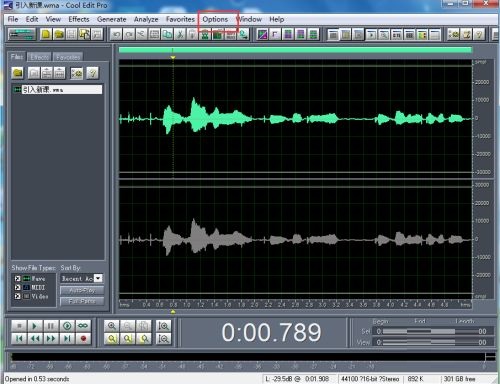Open the Options menu
Image resolution: width=500 pixels, height=384 pixels.
[215, 19]
